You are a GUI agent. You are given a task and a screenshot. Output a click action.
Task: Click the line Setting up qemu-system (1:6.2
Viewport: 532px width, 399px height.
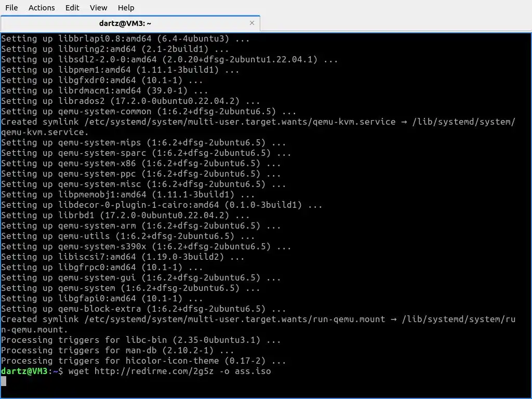(x=130, y=288)
